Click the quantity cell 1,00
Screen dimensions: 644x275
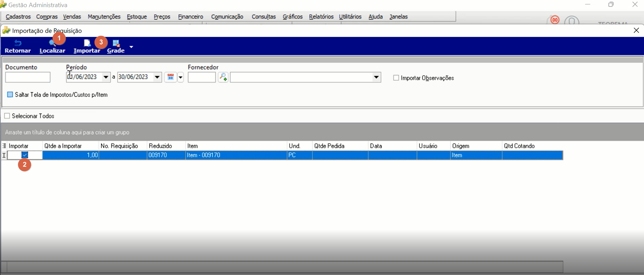pyautogui.click(x=71, y=155)
